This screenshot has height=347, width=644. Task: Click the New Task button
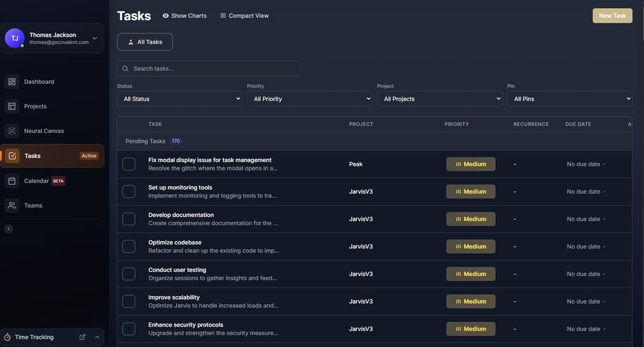point(612,16)
